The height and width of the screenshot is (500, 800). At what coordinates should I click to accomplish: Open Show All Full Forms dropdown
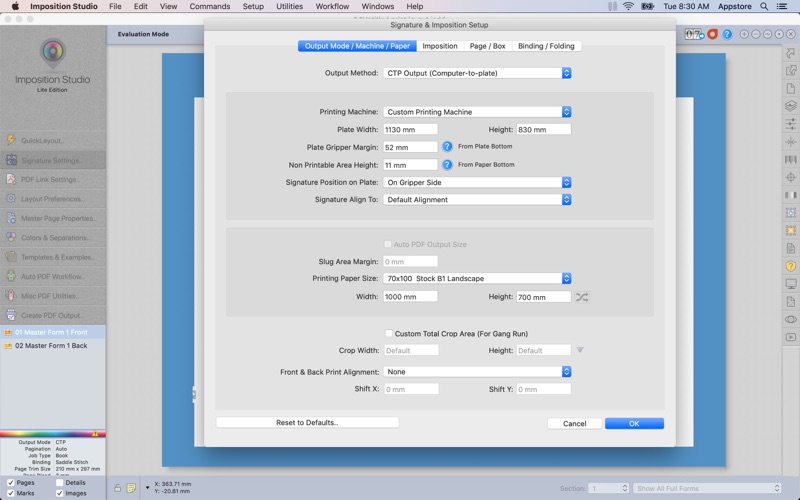tap(707, 488)
